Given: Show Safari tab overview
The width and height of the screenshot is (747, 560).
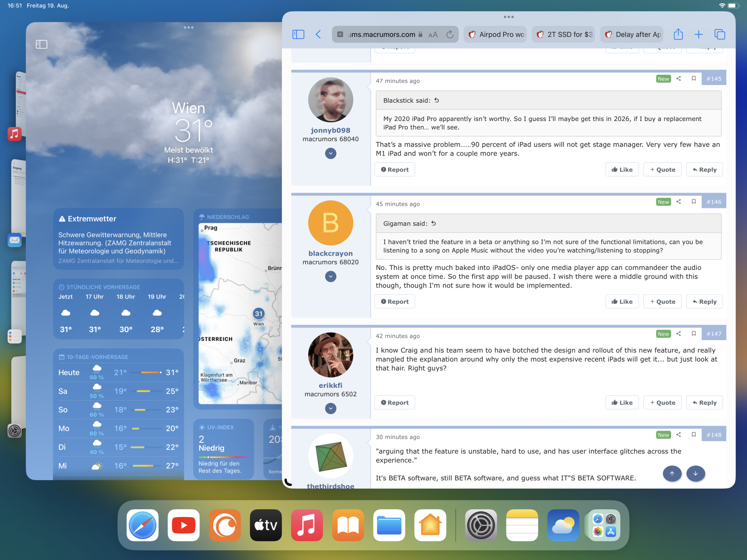Looking at the screenshot, I should 719,34.
